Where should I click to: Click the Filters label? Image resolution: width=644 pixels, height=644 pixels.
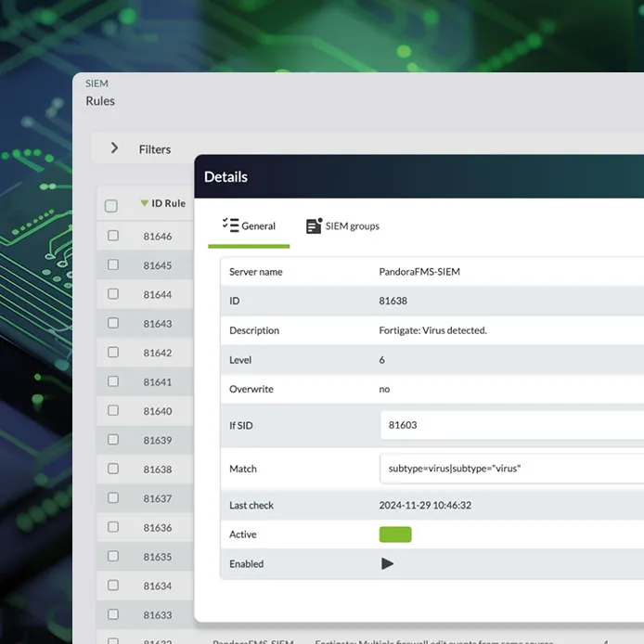tap(155, 149)
